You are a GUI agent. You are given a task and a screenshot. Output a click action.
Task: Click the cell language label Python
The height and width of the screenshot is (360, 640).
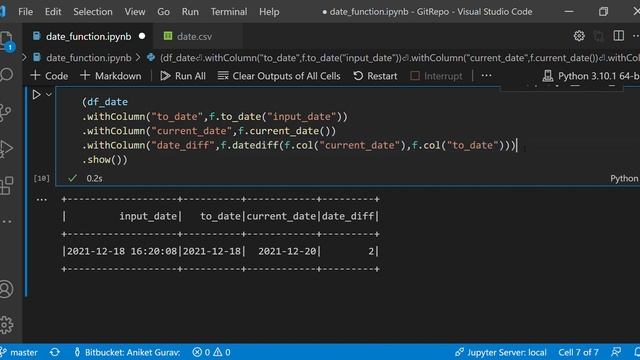pyautogui.click(x=624, y=178)
